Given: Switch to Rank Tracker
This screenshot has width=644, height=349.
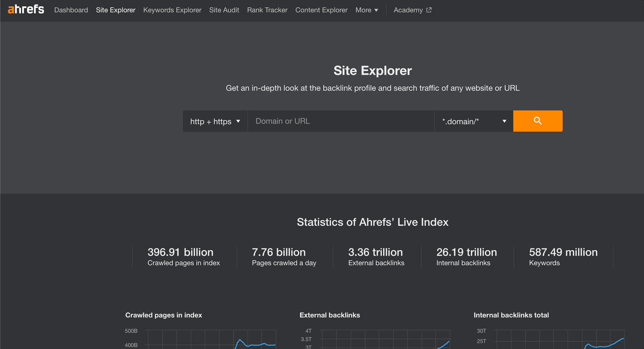Looking at the screenshot, I should tap(267, 10).
